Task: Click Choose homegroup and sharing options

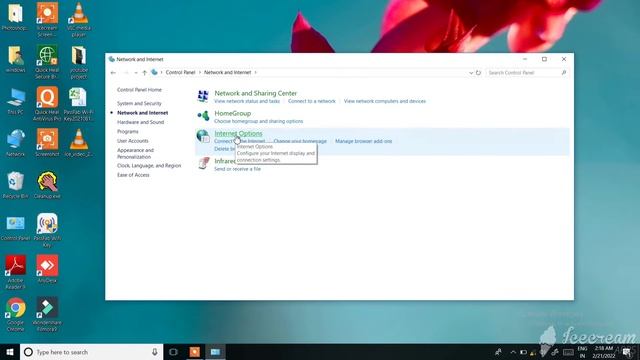Action: pyautogui.click(x=258, y=121)
